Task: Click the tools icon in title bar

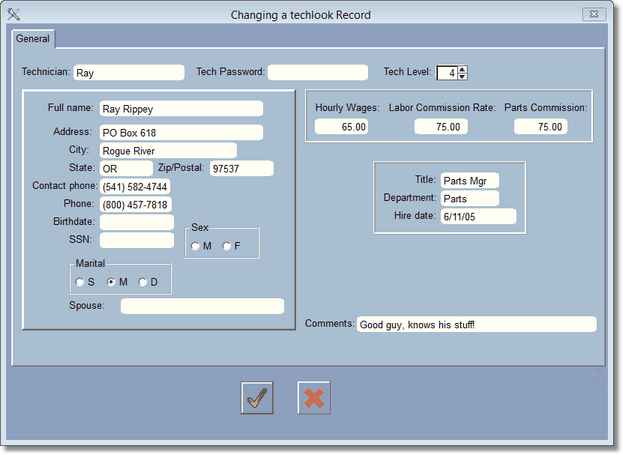Action: [x=14, y=14]
